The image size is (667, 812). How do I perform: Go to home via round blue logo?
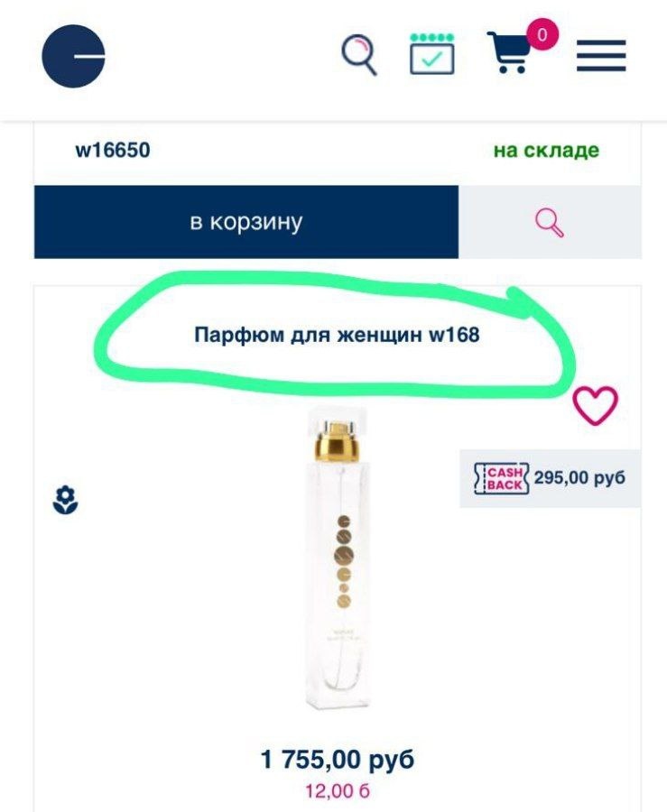[x=73, y=56]
